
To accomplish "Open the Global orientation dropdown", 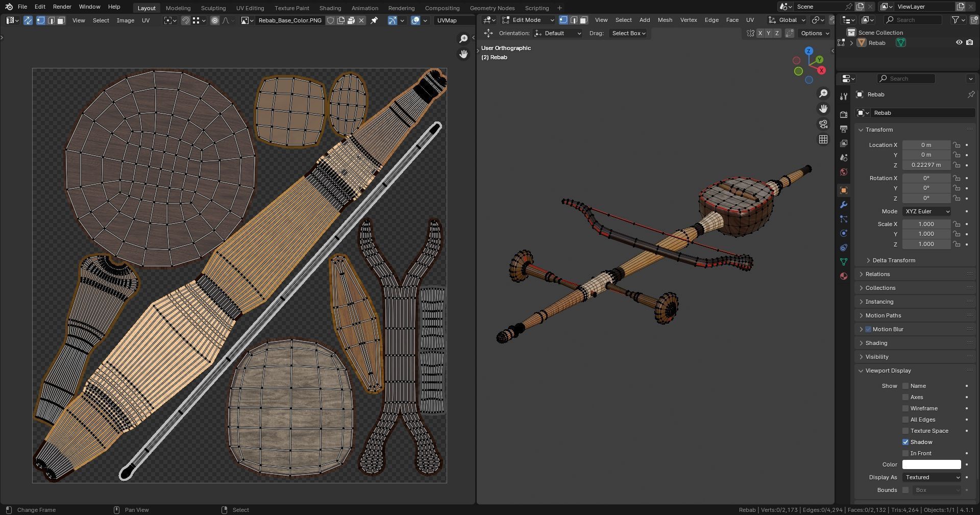I will click(x=787, y=20).
